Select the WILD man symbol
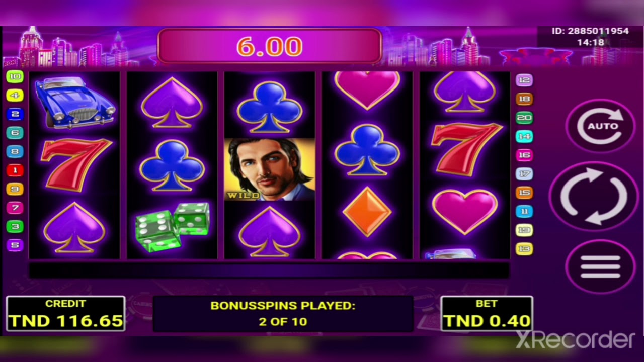Screen dimensions: 644x362 click(270, 169)
